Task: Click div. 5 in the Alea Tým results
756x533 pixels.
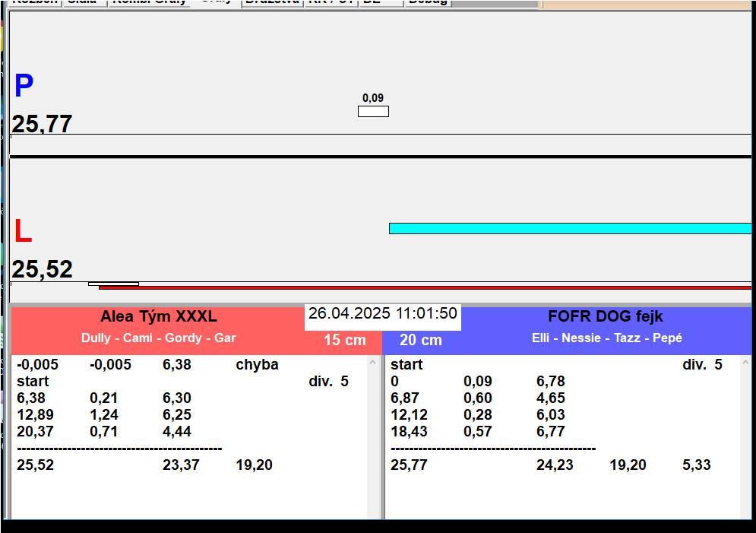Action: click(x=328, y=381)
